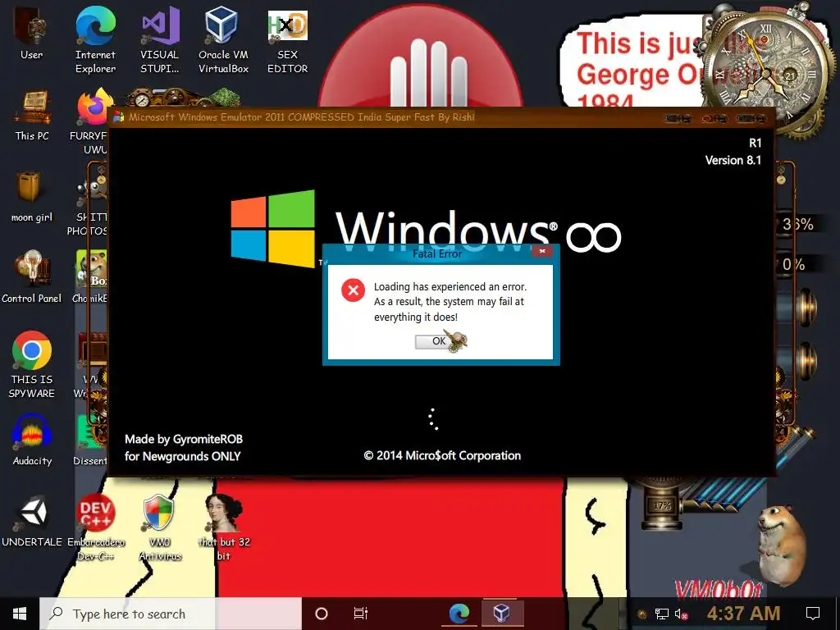Image resolution: width=840 pixels, height=630 pixels.
Task: Click the red error X icon
Action: tap(353, 290)
